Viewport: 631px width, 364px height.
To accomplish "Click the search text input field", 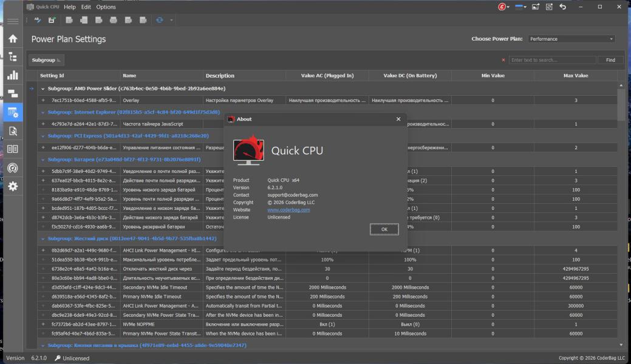I will tap(551, 60).
